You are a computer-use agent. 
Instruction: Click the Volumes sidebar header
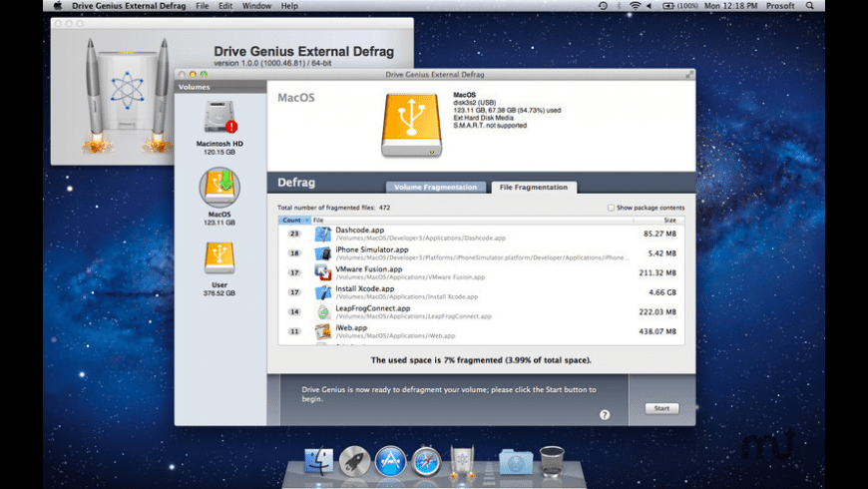click(x=220, y=87)
